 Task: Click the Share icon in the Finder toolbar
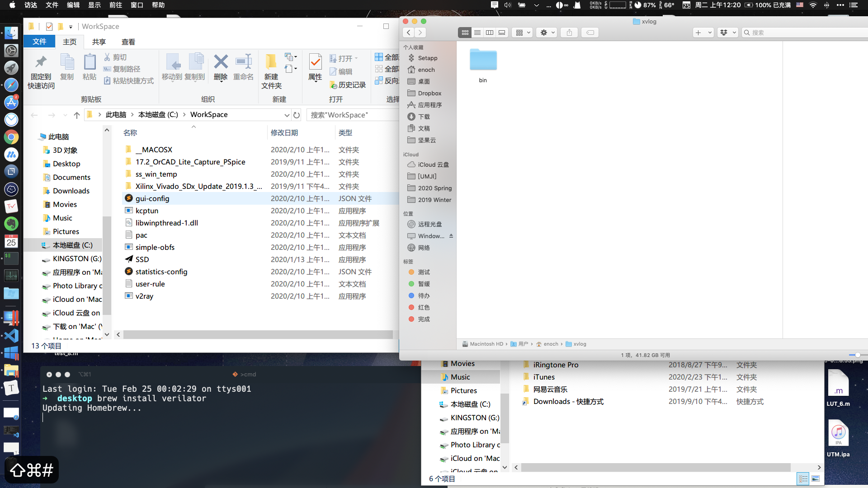pos(569,32)
